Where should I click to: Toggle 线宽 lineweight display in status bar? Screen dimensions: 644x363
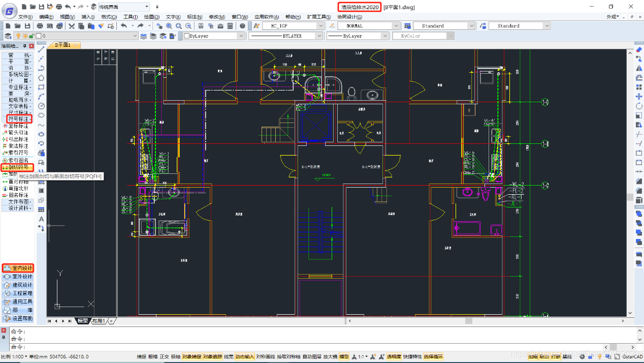[x=229, y=357]
